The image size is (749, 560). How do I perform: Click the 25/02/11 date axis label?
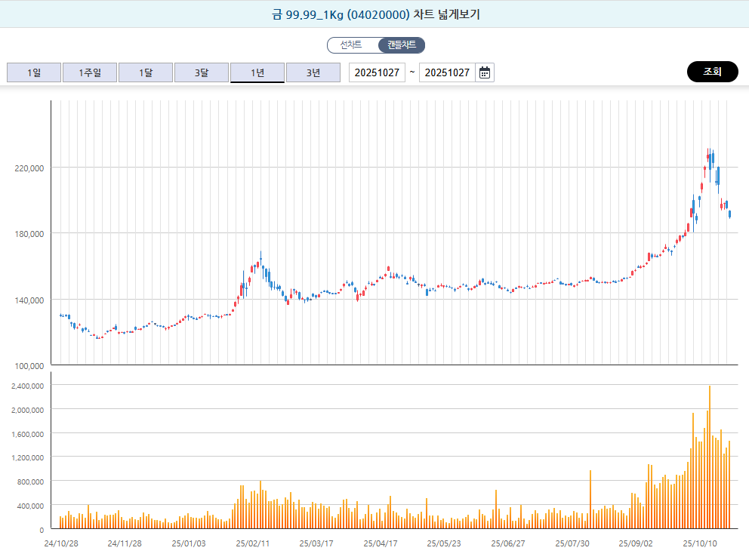tap(252, 543)
